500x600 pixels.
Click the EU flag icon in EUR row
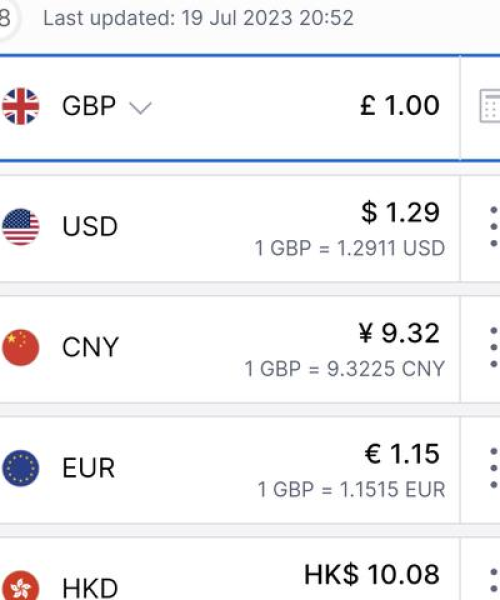(21, 468)
